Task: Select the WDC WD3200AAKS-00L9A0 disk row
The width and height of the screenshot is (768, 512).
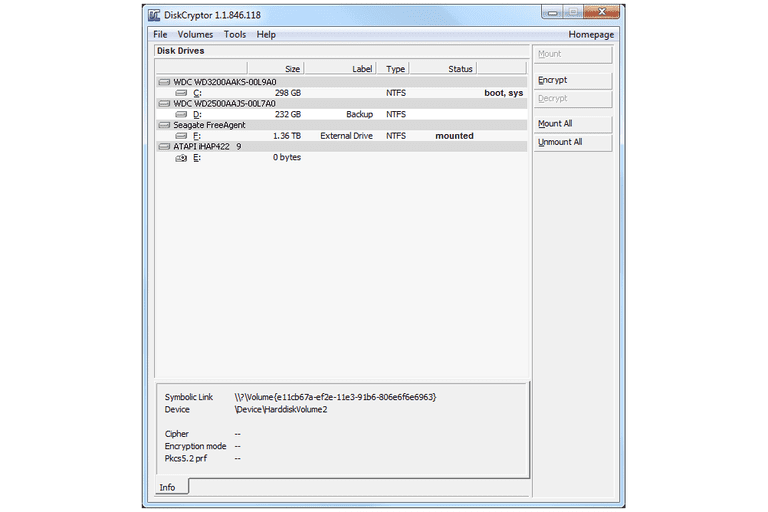Action: click(x=341, y=82)
